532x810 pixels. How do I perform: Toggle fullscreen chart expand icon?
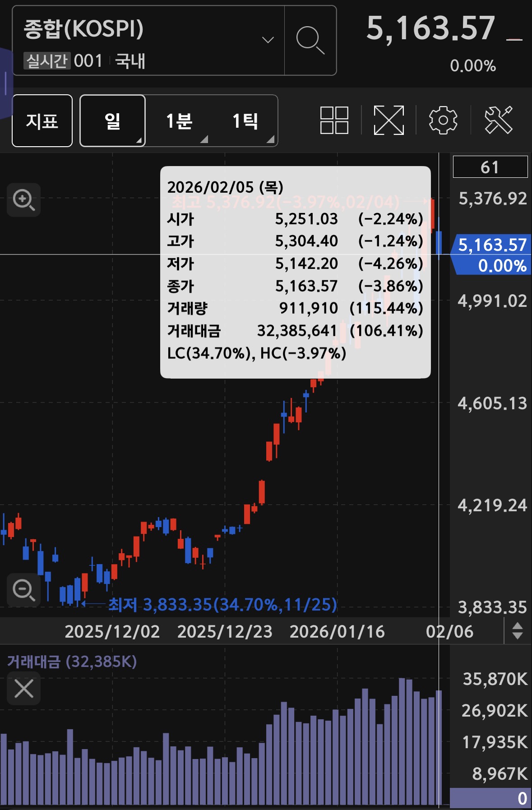tap(389, 120)
